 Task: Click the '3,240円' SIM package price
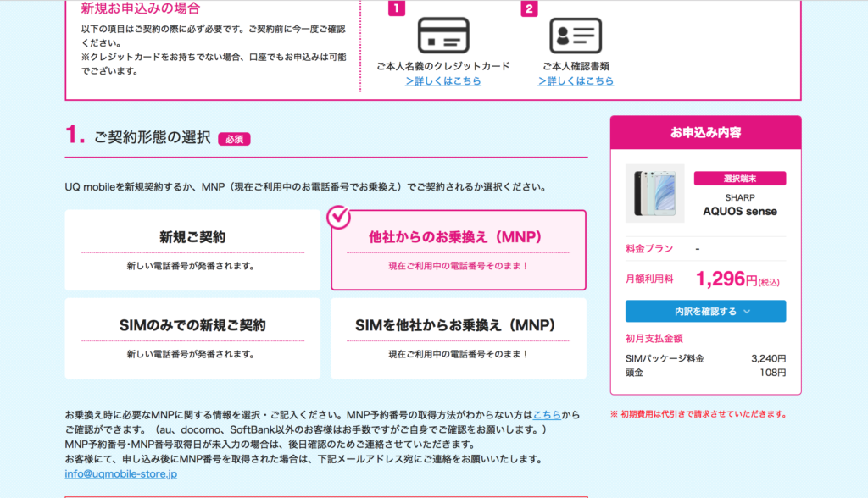pyautogui.click(x=768, y=358)
